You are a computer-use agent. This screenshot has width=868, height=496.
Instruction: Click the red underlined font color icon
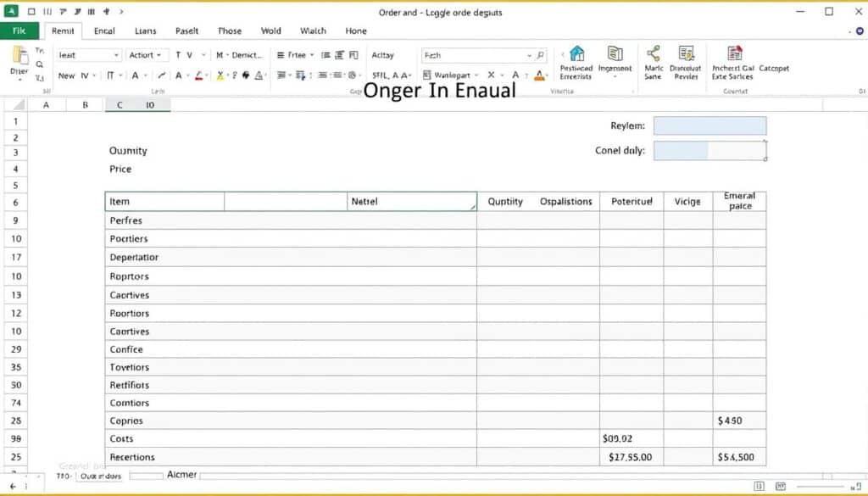(x=198, y=75)
